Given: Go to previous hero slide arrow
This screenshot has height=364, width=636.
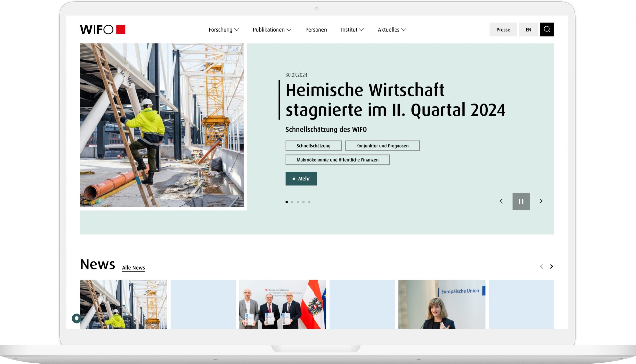Looking at the screenshot, I should coord(501,201).
